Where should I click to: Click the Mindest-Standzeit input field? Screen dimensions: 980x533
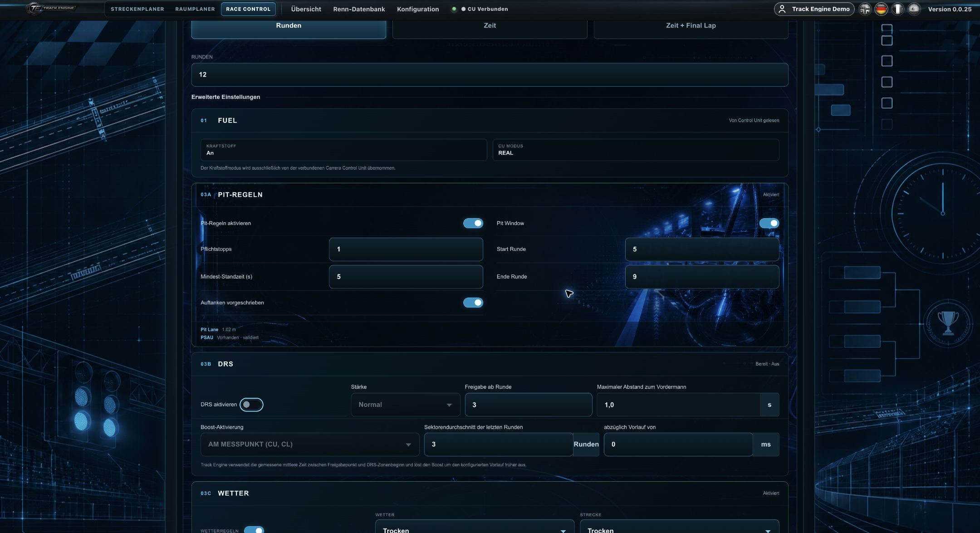click(x=406, y=277)
